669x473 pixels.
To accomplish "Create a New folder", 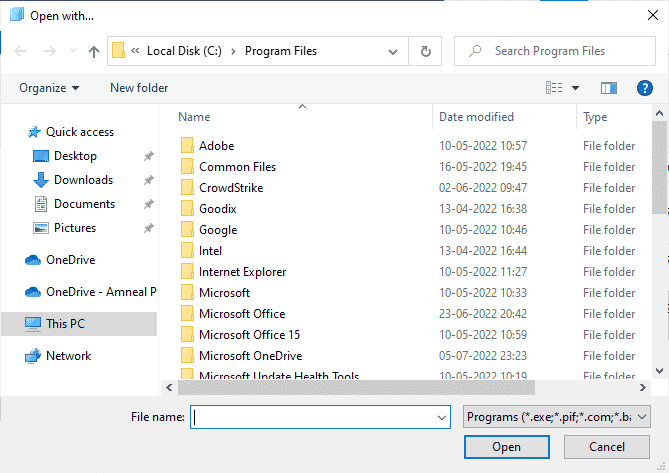I will (139, 88).
